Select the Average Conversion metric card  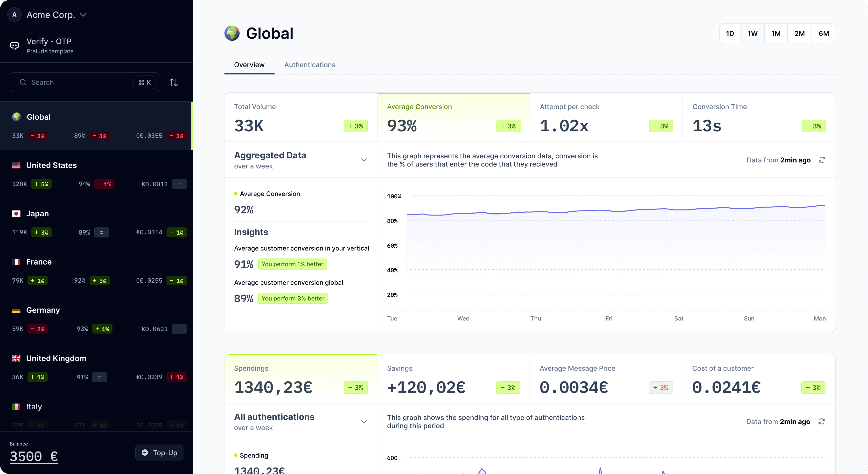(x=453, y=117)
